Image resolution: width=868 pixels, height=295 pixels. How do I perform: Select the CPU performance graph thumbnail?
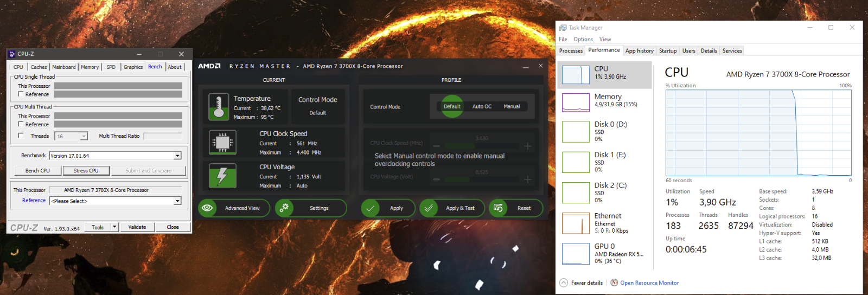pos(576,74)
